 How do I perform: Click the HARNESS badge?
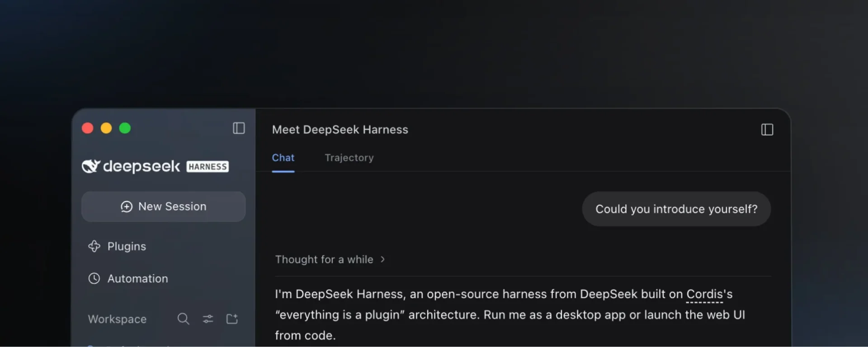pyautogui.click(x=208, y=167)
